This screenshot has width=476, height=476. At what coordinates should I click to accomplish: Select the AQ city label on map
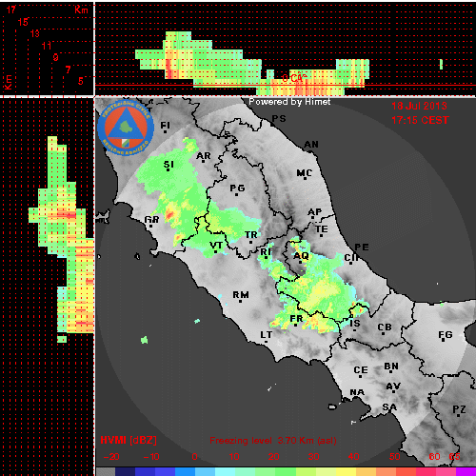click(x=301, y=255)
